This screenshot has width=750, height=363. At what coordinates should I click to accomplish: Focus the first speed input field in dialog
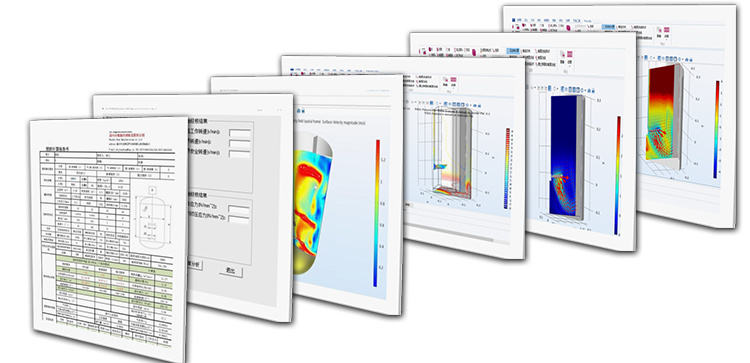click(240, 133)
